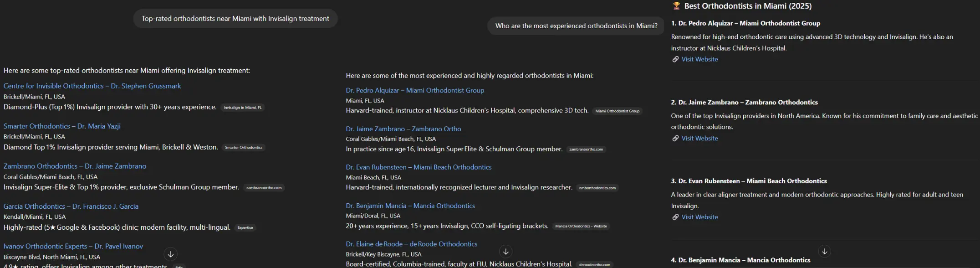
Task: Open the "Miami Orthodontist Group" source chip
Action: click(x=617, y=111)
